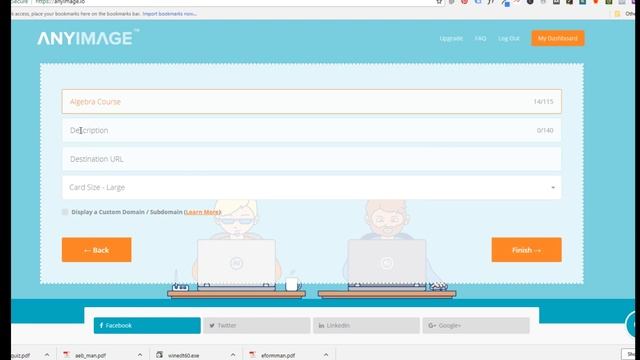Open the Card Size dropdown
The image size is (640, 360).
pyautogui.click(x=311, y=187)
